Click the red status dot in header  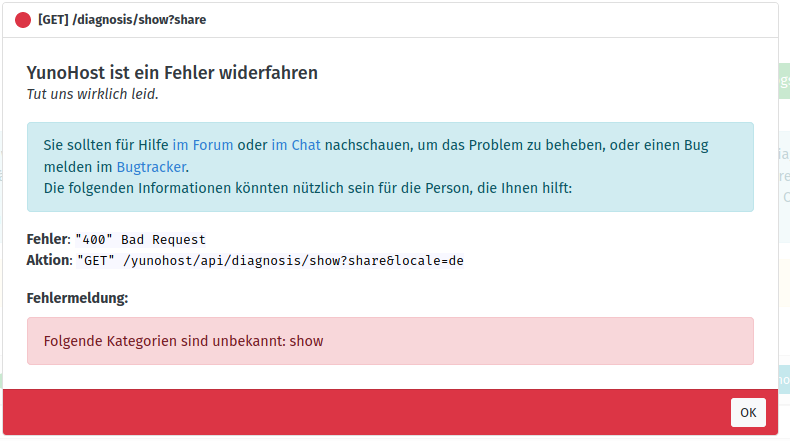23,20
